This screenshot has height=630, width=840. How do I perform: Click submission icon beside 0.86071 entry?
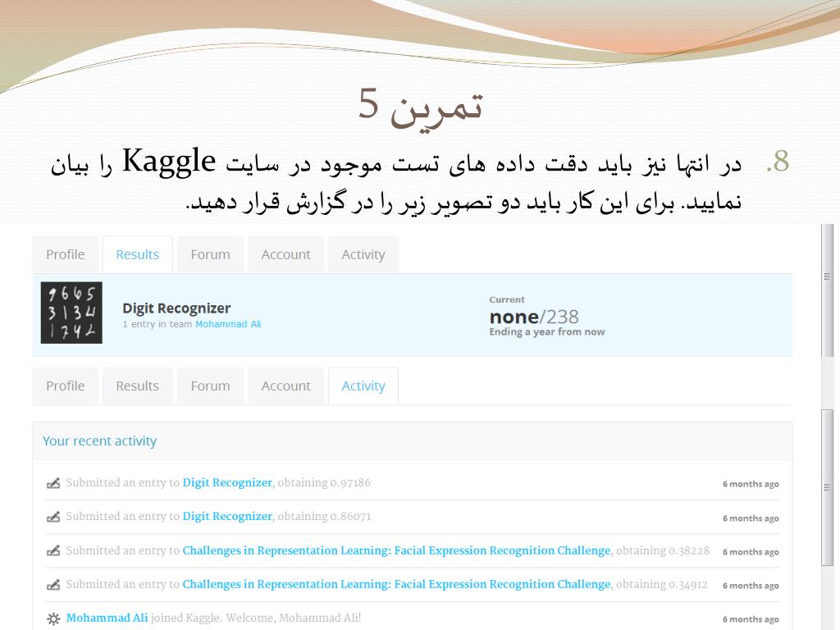click(53, 517)
